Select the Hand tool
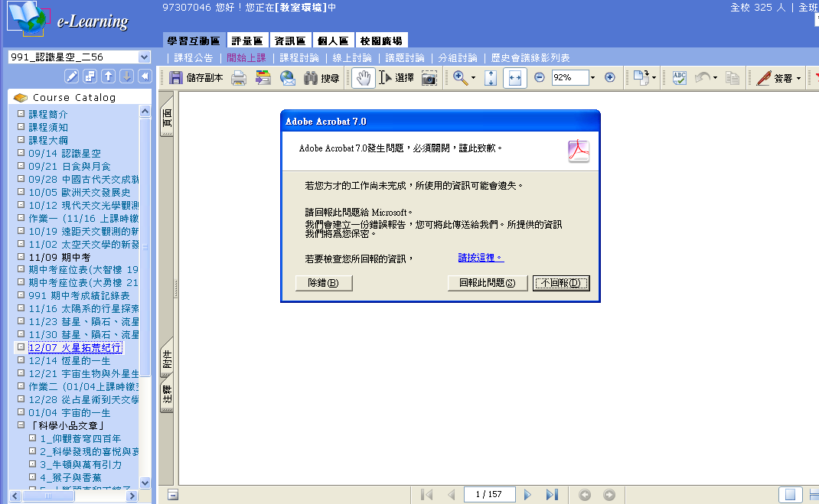Screen dimensions: 819x504 [x=363, y=78]
